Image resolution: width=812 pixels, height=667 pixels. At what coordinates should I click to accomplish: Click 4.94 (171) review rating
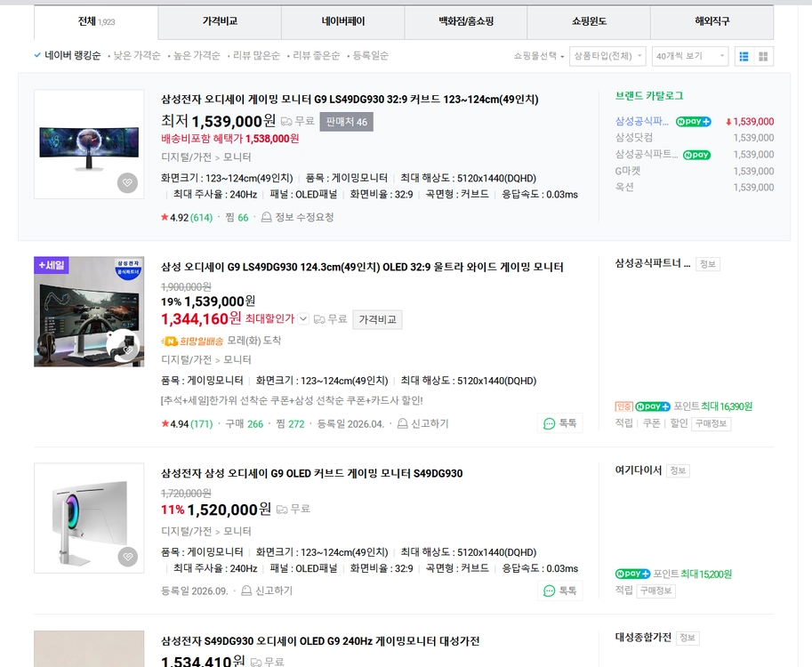[187, 424]
